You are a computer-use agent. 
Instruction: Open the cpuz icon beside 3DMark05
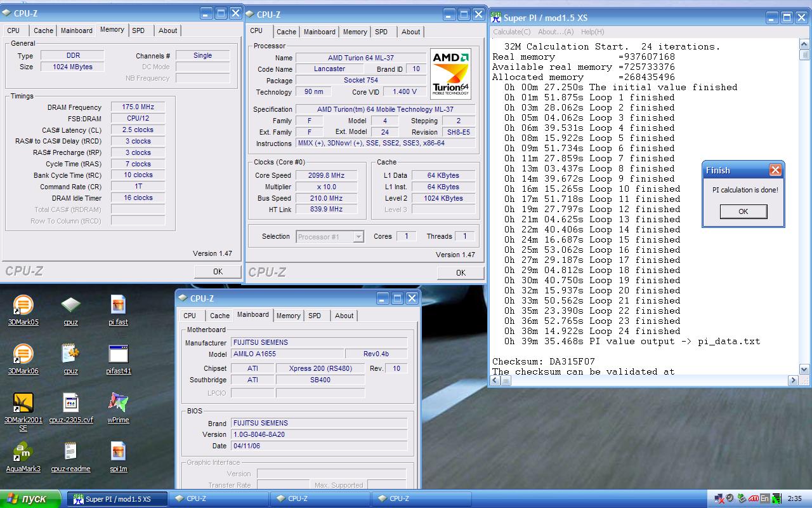click(70, 309)
